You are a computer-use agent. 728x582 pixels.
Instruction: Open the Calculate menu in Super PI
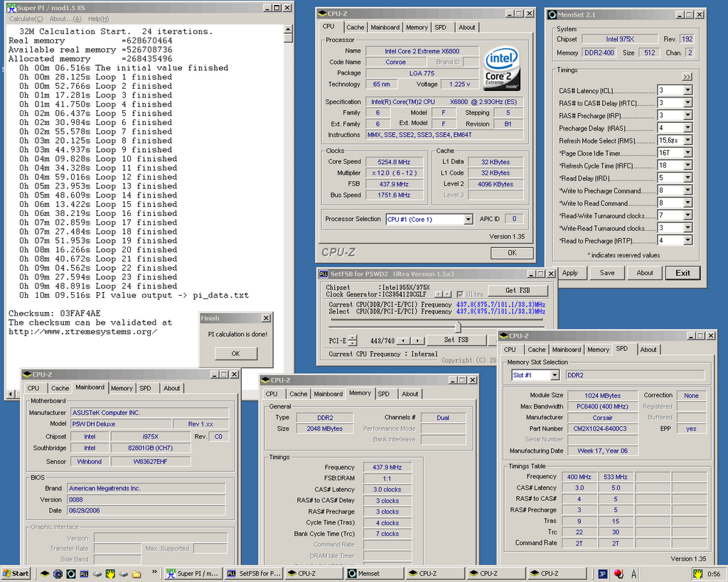[26, 19]
